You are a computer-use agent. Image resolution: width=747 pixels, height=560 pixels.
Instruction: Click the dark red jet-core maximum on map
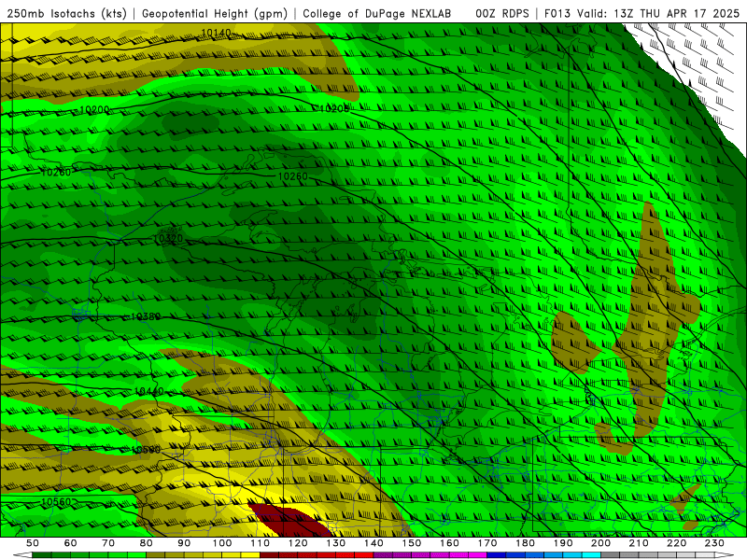[x=289, y=521]
